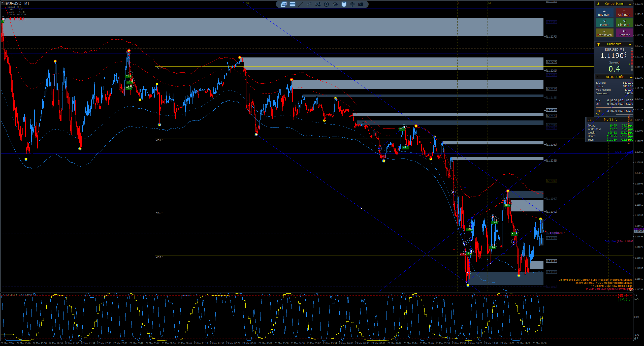Click the Partial close button
Image resolution: width=644 pixels, height=346 pixels.
click(604, 23)
